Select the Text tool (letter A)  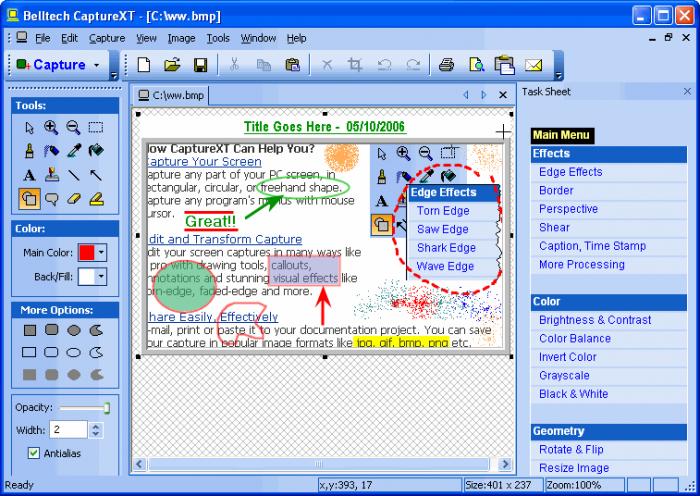click(x=29, y=175)
